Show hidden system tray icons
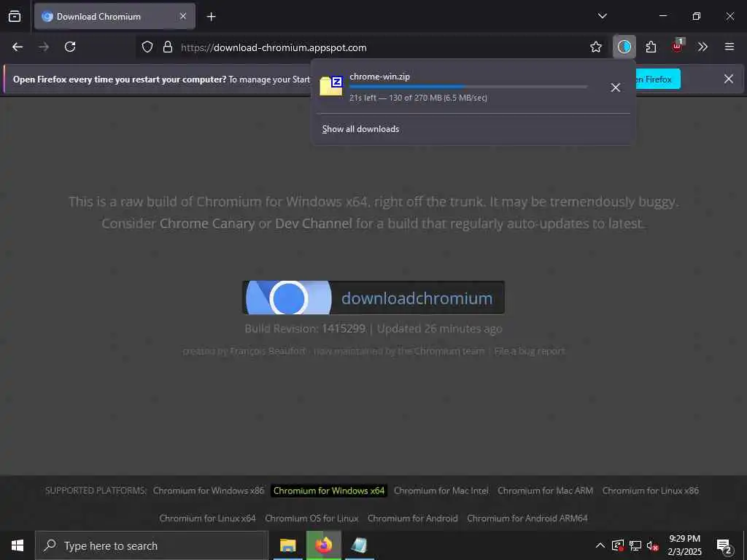747x560 pixels. click(x=600, y=545)
